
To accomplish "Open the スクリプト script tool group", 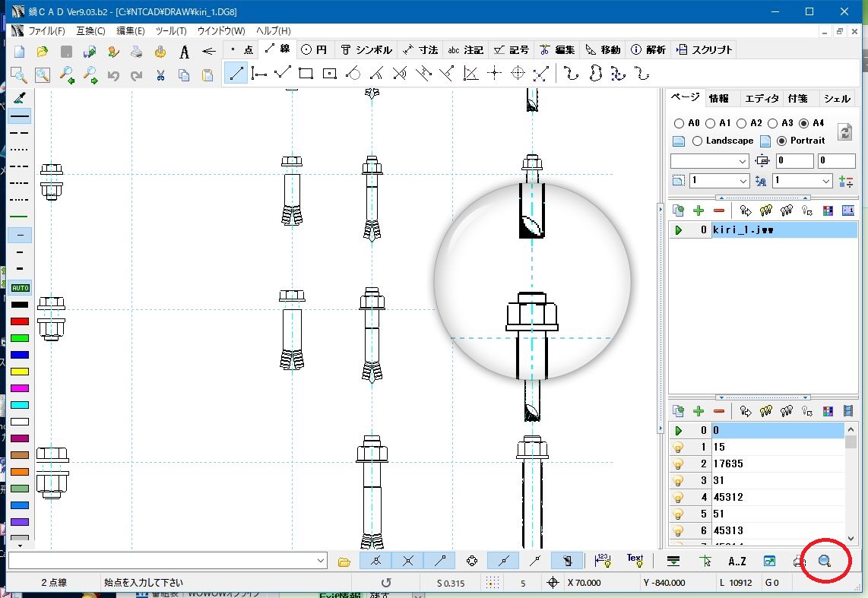I will pos(705,50).
